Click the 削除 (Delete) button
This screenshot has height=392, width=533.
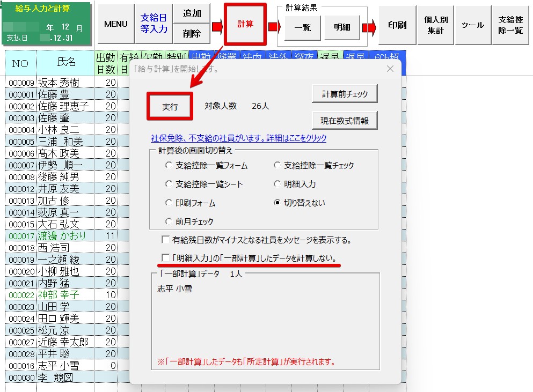click(x=192, y=34)
